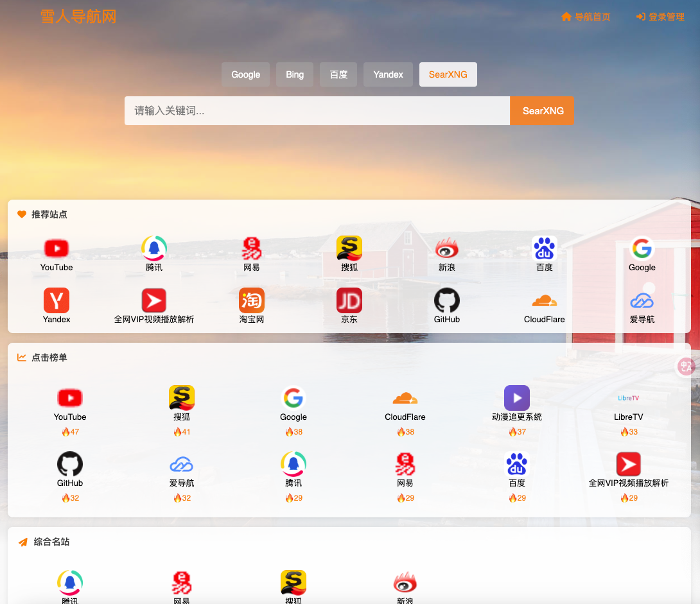The image size is (700, 604).
Task: Open 网易 icon in 综合名站 section
Action: (x=182, y=583)
